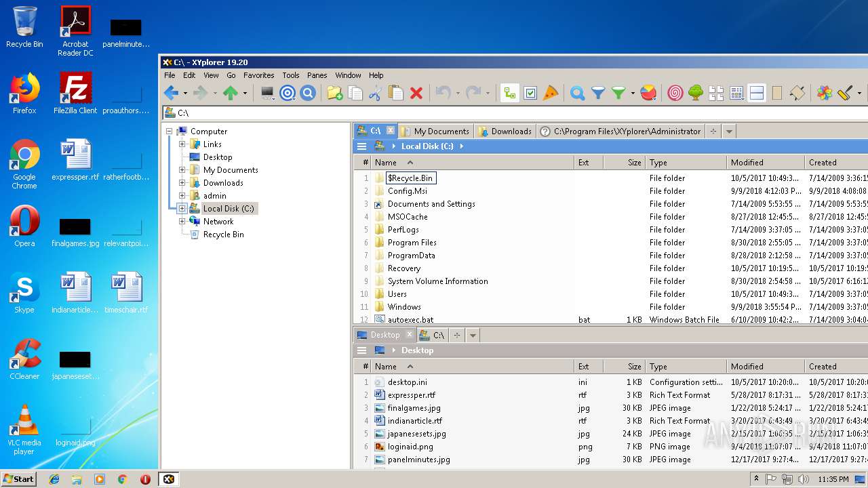868x488 pixels.
Task: Click the Find Files magnifier icon
Action: 577,94
